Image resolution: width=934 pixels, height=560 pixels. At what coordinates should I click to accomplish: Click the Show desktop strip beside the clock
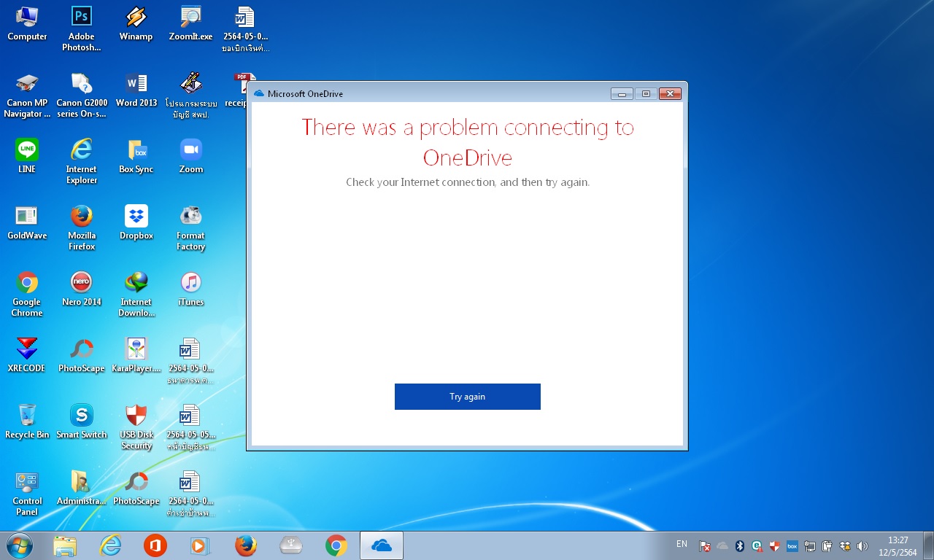928,545
